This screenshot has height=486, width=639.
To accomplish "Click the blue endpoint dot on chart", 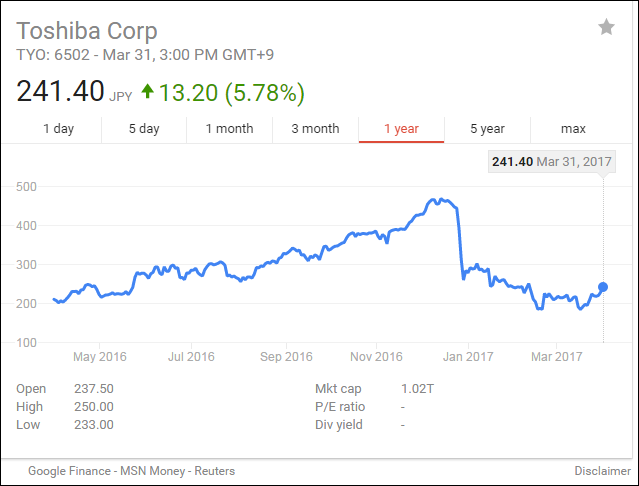I will pyautogui.click(x=603, y=287).
